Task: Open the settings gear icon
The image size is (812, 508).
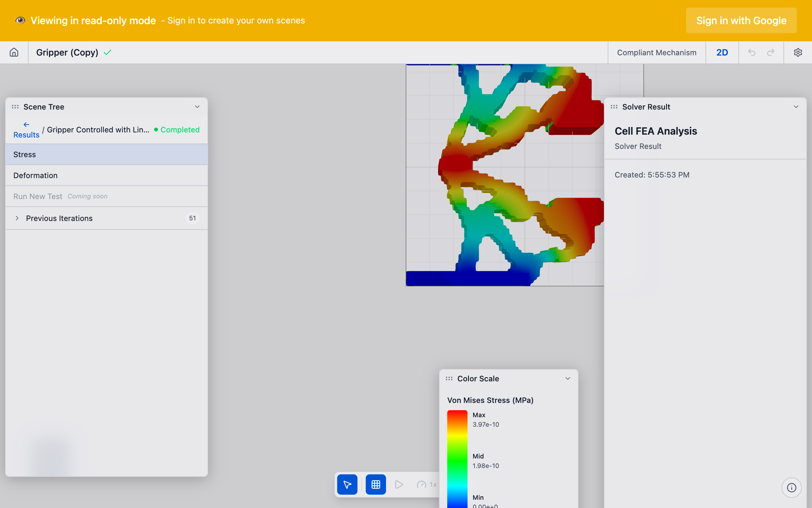Action: click(x=798, y=52)
